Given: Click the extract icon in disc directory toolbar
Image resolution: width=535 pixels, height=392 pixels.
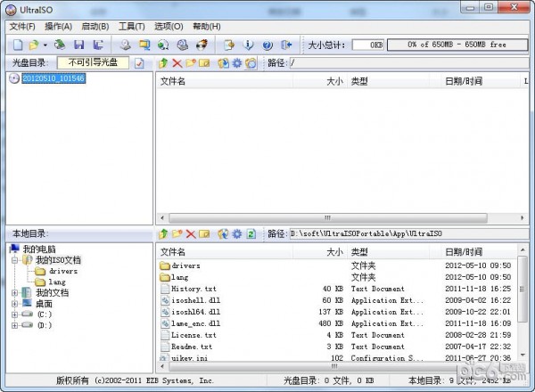Looking at the screenshot, I should pyautogui.click(x=223, y=63).
